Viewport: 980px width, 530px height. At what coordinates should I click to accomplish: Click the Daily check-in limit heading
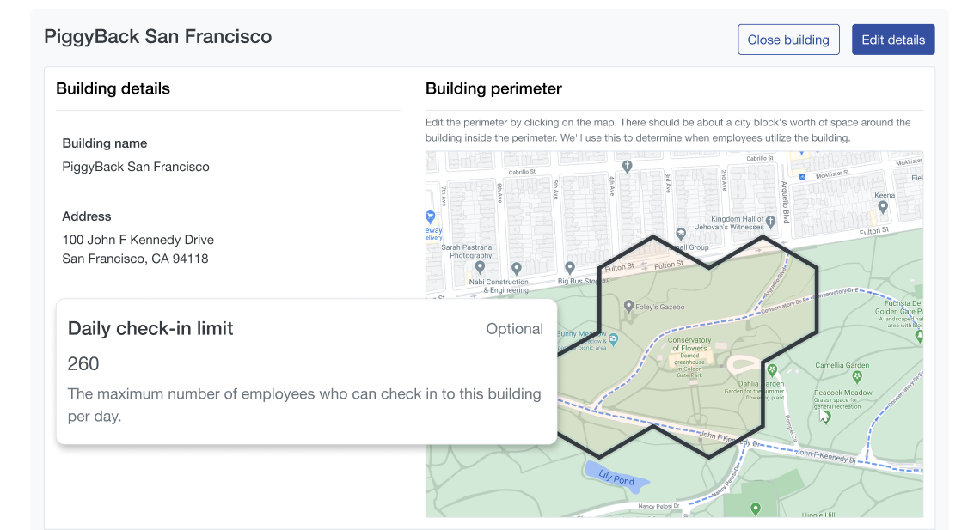[150, 328]
